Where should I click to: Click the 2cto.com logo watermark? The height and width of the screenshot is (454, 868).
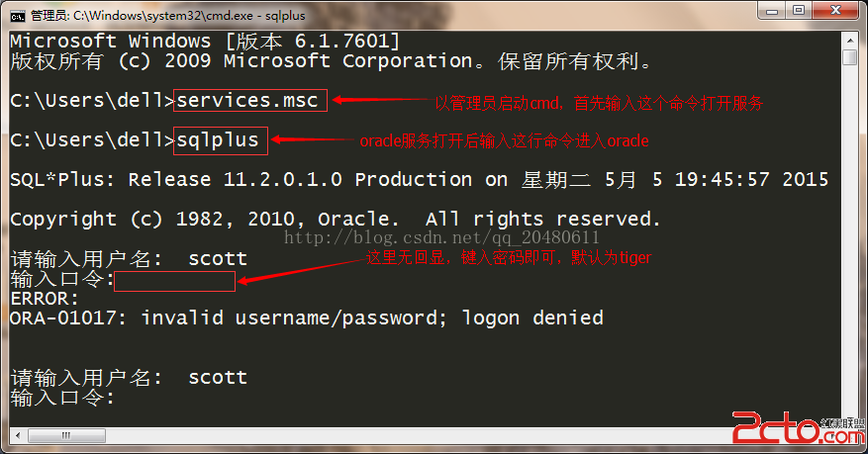pos(799,427)
